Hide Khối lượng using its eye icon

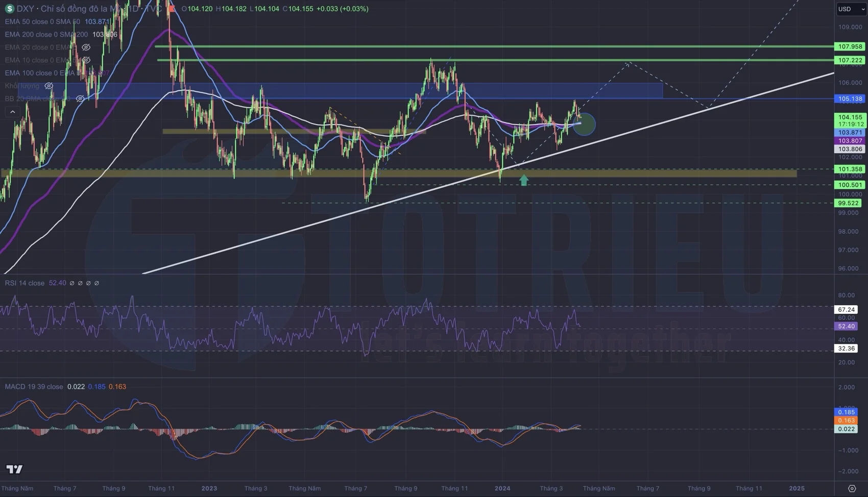(49, 86)
